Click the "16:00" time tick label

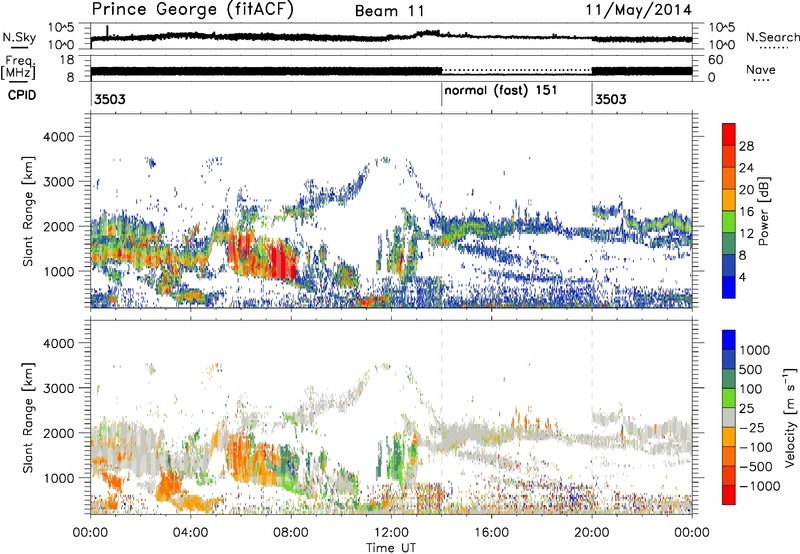[x=491, y=533]
